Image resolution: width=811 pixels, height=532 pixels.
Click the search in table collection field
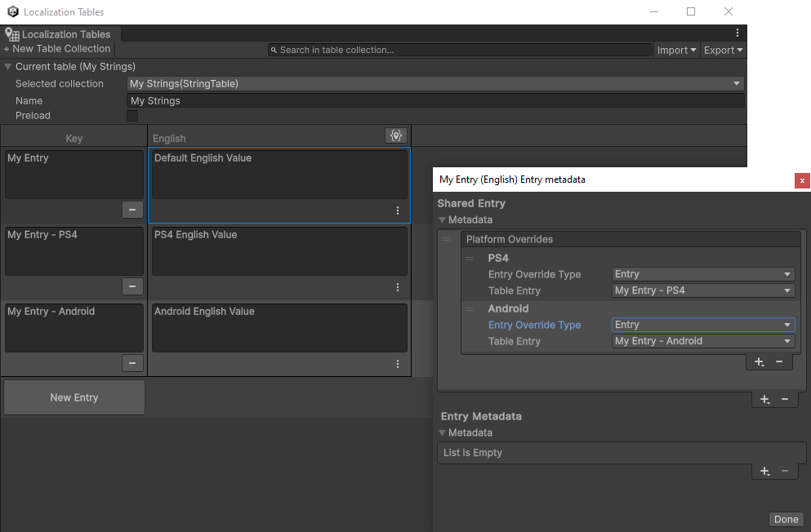pyautogui.click(x=460, y=50)
